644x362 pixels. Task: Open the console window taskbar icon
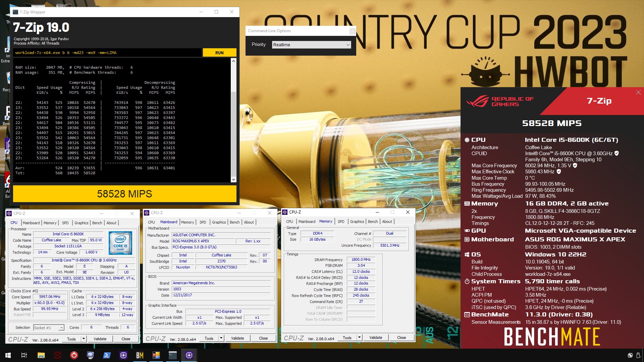(172, 355)
